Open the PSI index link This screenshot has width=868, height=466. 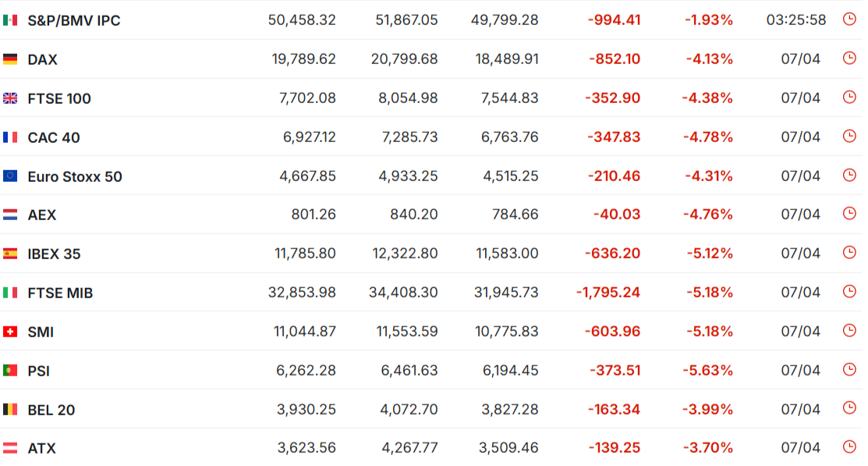pos(39,371)
